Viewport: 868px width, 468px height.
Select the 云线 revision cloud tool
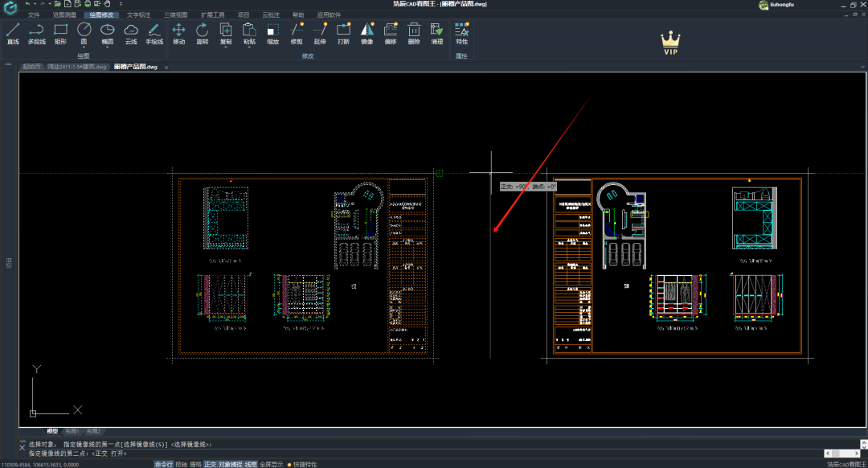131,33
